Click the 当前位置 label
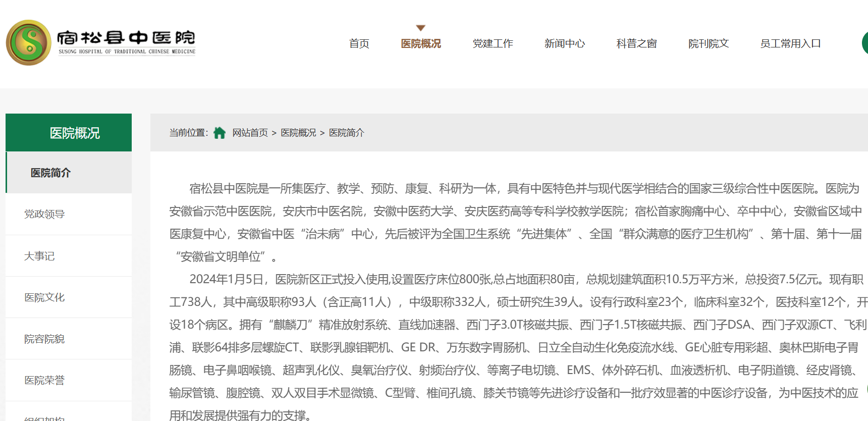The image size is (868, 421). pyautogui.click(x=189, y=133)
